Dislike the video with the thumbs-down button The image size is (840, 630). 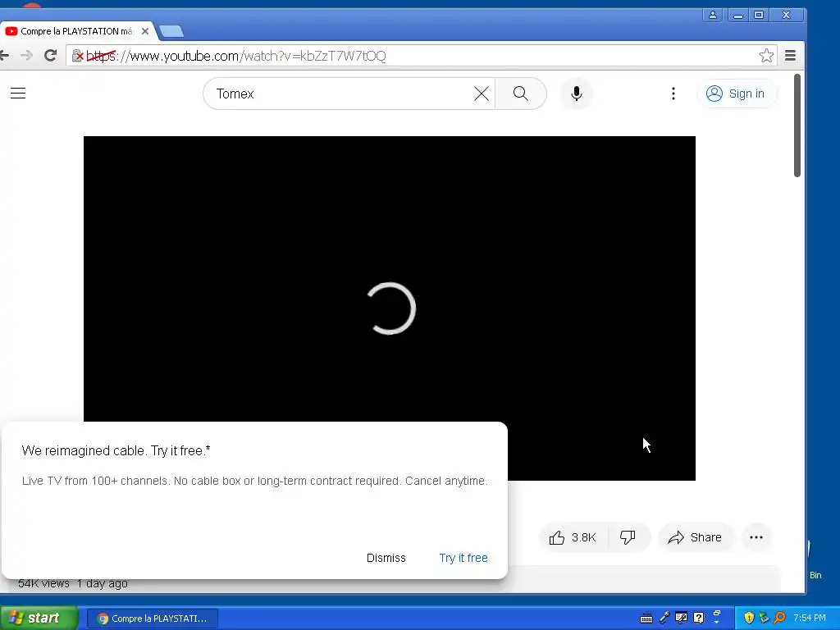coord(628,537)
